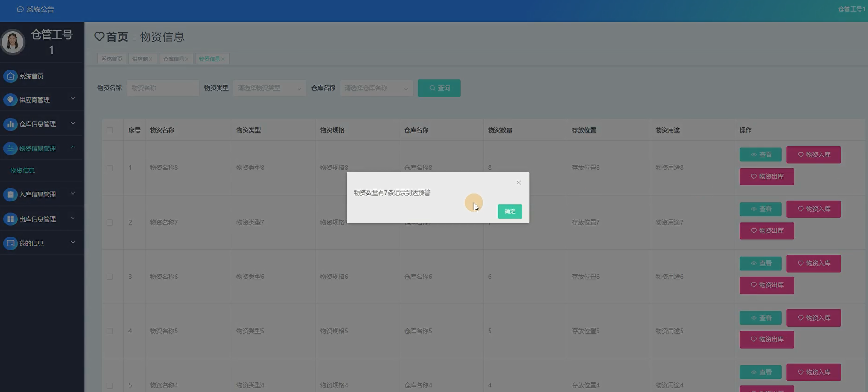Check the row for 物资名称5

(x=110, y=331)
